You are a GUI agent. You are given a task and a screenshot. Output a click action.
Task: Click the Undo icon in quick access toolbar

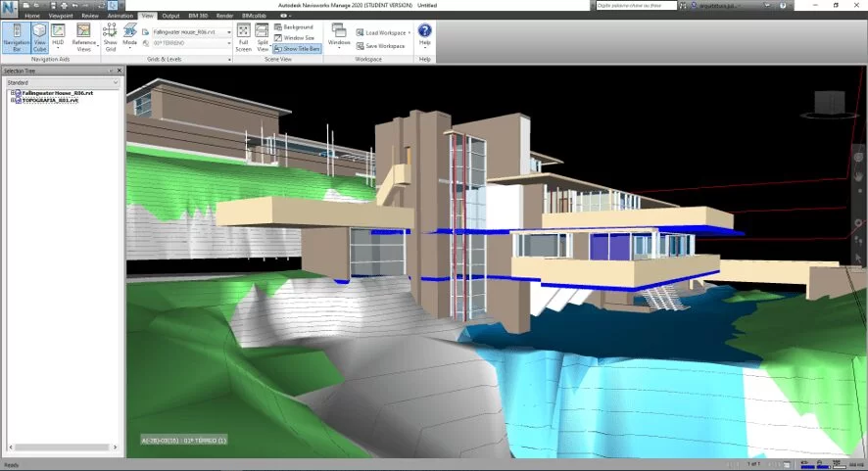coord(75,5)
